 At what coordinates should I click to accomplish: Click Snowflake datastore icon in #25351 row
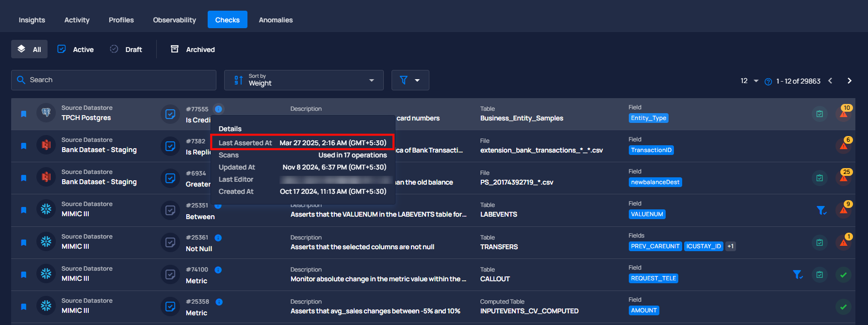(x=46, y=209)
